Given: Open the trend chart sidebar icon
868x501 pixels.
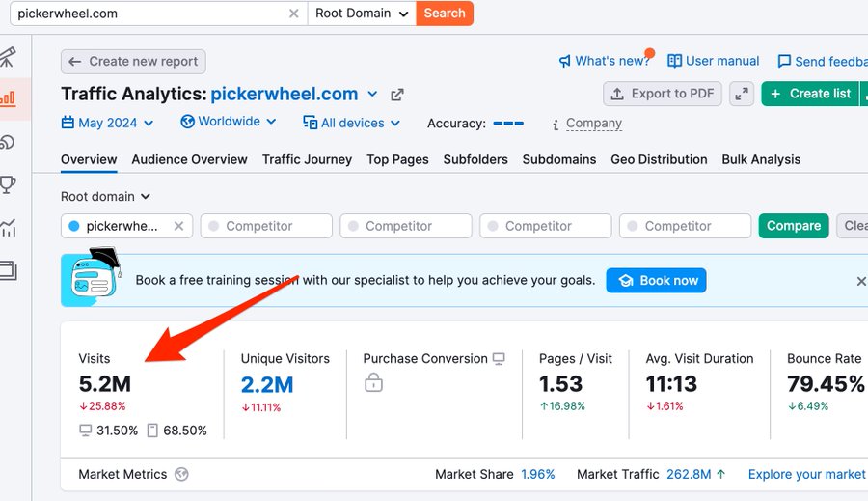Looking at the screenshot, I should pyautogui.click(x=8, y=227).
